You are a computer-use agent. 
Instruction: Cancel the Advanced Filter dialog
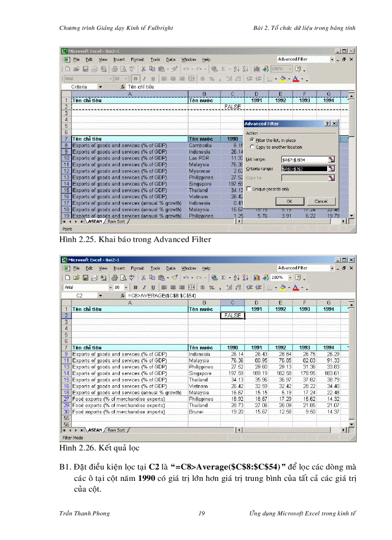click(322, 201)
